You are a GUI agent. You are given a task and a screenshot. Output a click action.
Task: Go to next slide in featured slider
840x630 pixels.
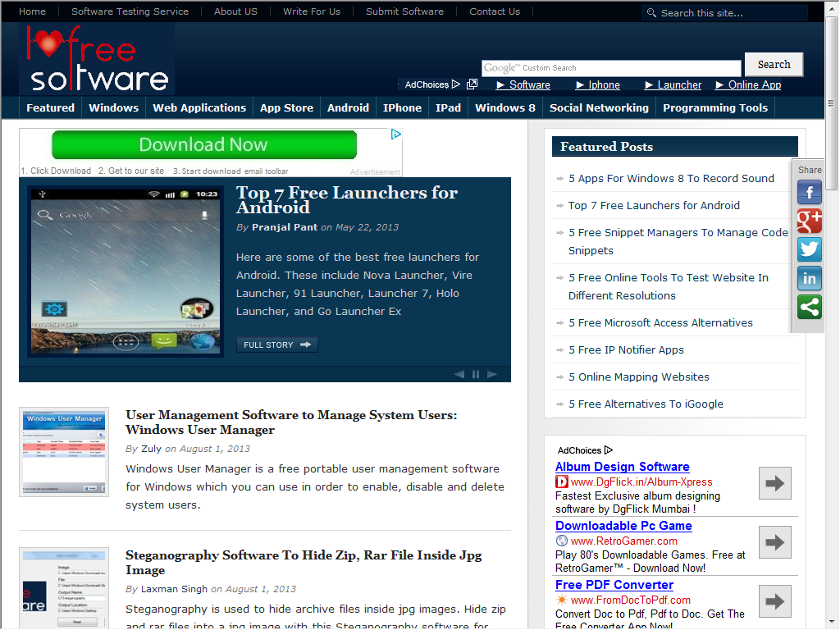[x=492, y=374]
